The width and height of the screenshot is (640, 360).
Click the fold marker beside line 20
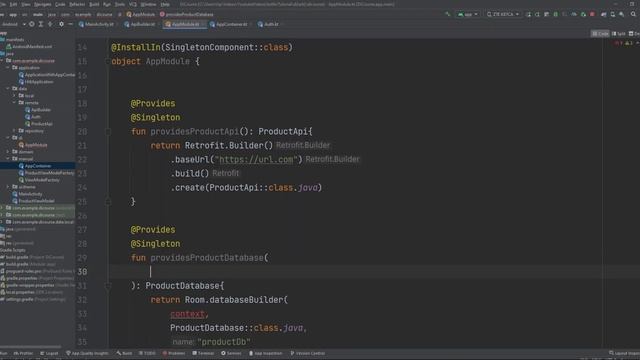click(x=108, y=131)
